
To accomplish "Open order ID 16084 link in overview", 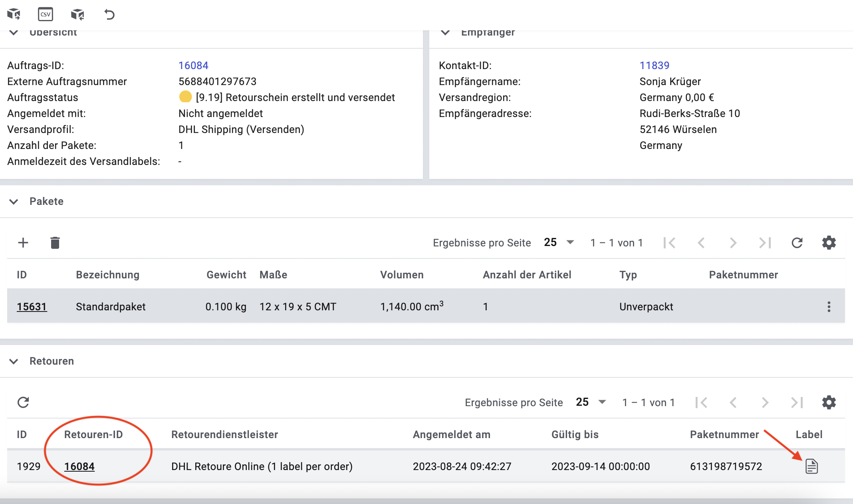I will (x=193, y=65).
